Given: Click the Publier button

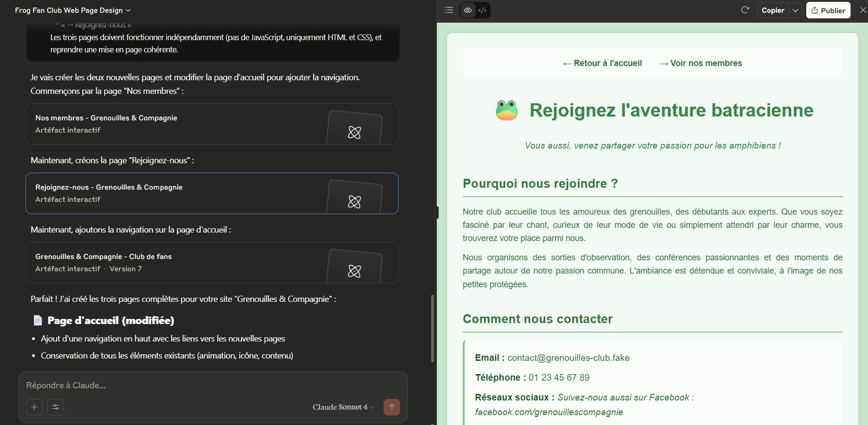Looking at the screenshot, I should click(x=828, y=10).
